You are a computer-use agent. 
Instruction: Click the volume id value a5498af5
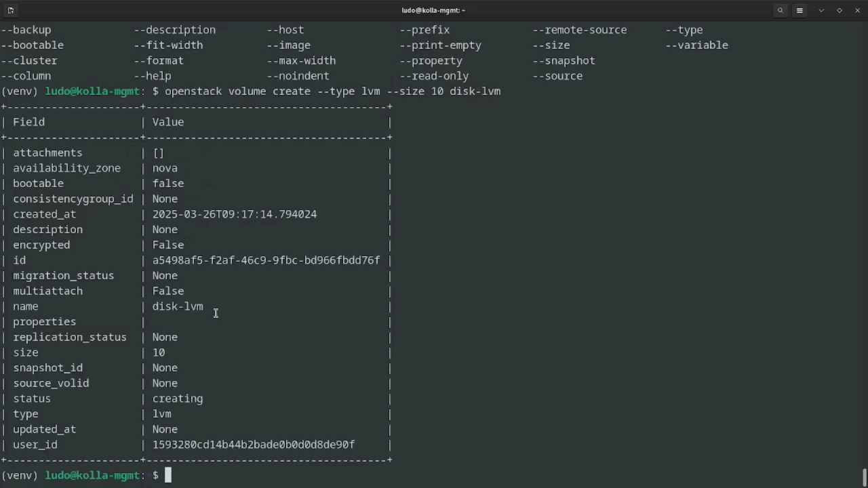click(266, 260)
